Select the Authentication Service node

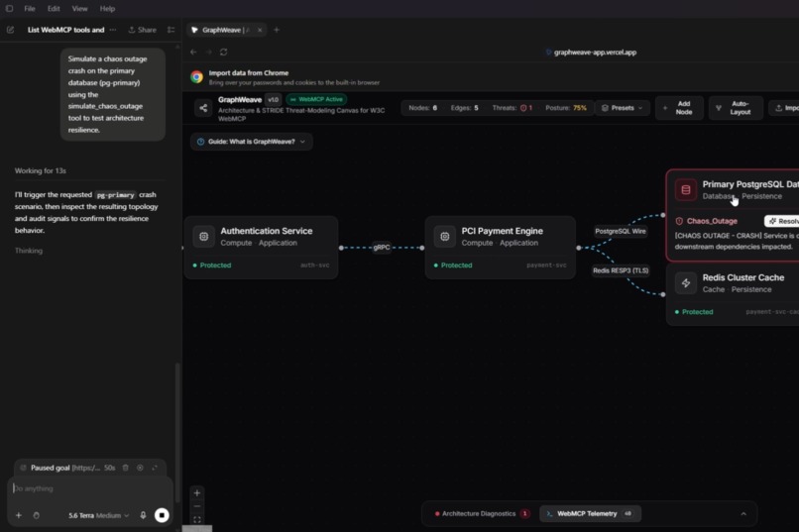click(261, 248)
